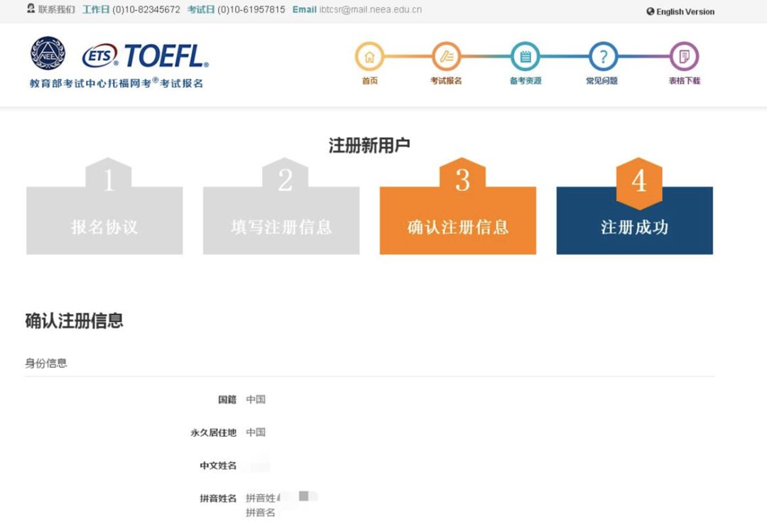Open the 首页 home navigation icon
The height and width of the screenshot is (532, 767).
click(369, 55)
